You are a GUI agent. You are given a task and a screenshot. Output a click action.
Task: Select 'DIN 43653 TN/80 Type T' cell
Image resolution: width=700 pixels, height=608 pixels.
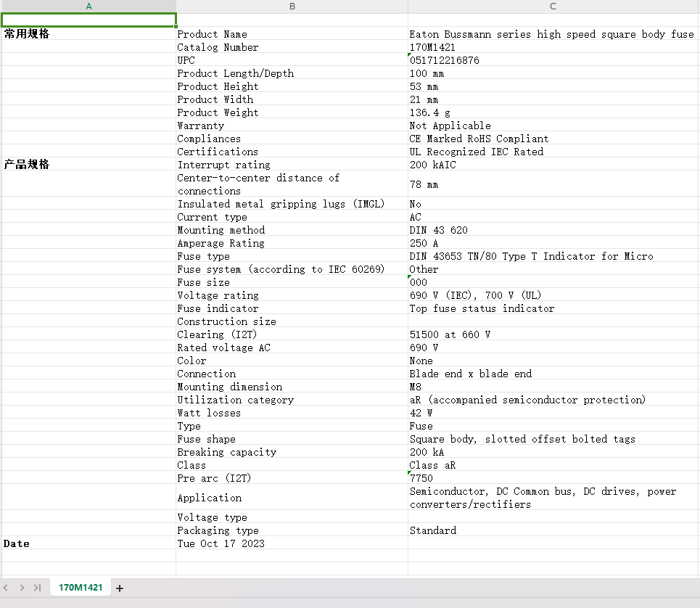tap(553, 256)
